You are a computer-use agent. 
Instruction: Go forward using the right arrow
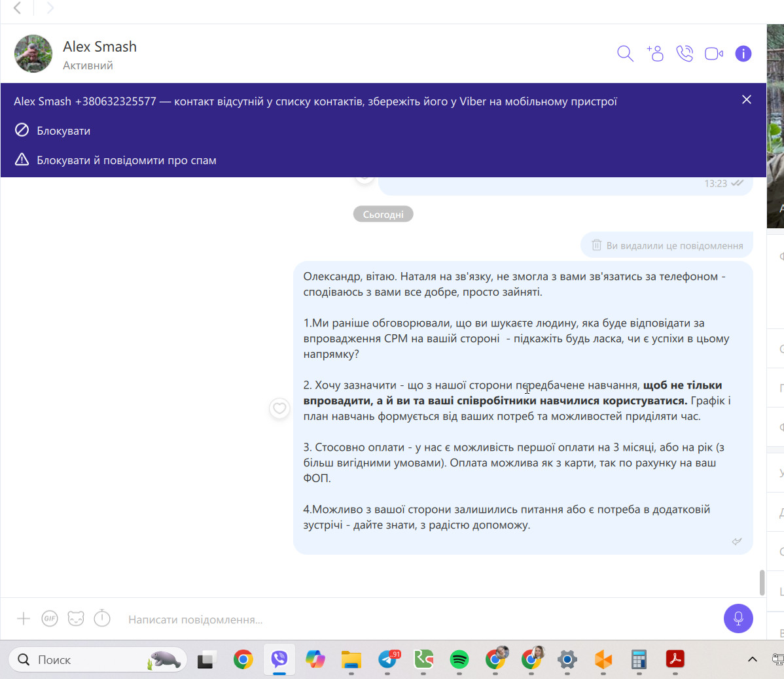click(x=50, y=8)
